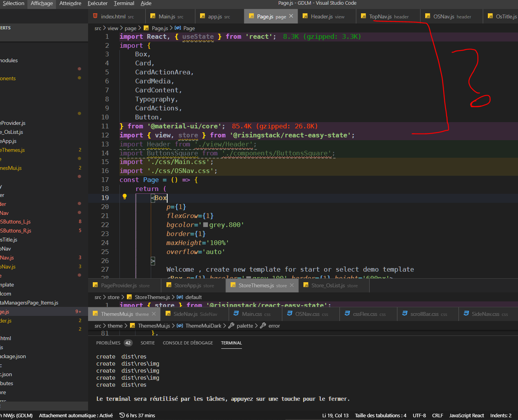Click line number 17 in the gutter
Screen dimensions: 518x420
click(x=105, y=180)
